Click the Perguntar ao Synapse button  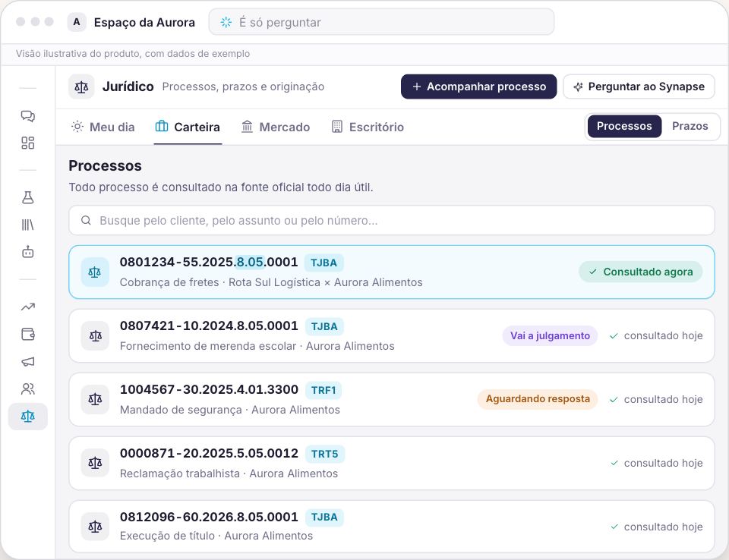(639, 87)
